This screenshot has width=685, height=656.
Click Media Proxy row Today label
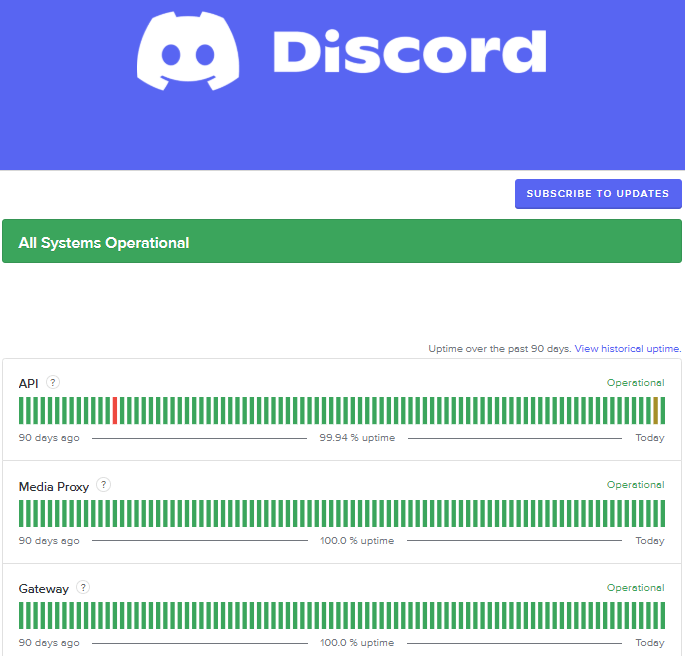coord(650,541)
